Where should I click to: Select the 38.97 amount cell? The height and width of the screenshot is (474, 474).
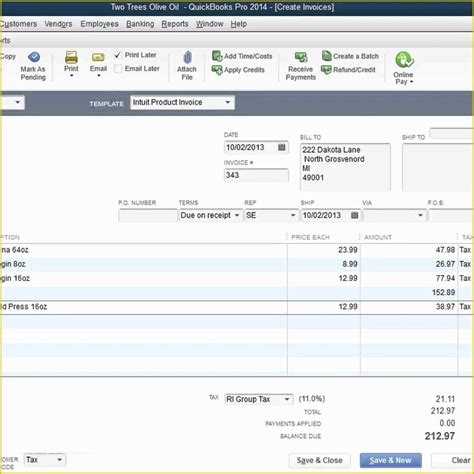point(409,307)
